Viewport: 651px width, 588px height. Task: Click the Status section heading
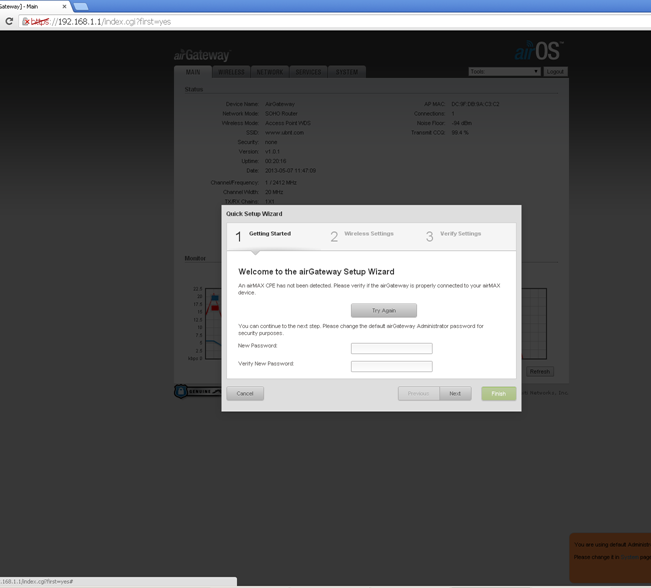[x=194, y=89]
